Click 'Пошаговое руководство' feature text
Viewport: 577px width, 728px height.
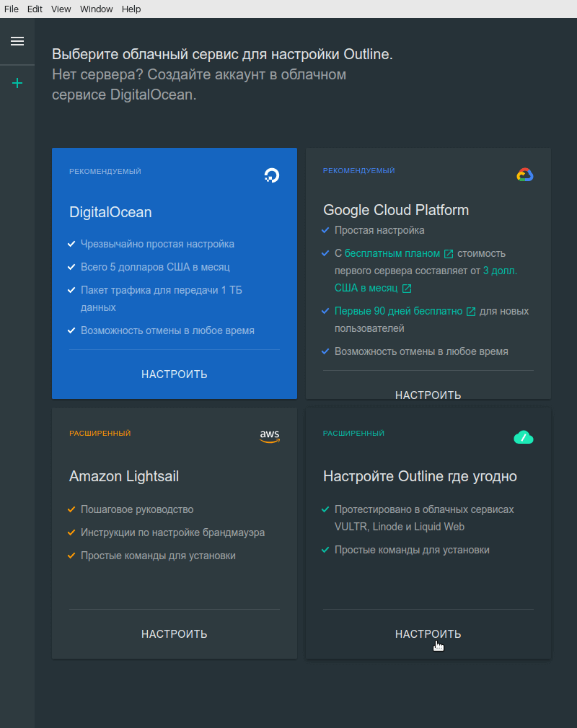(x=137, y=509)
